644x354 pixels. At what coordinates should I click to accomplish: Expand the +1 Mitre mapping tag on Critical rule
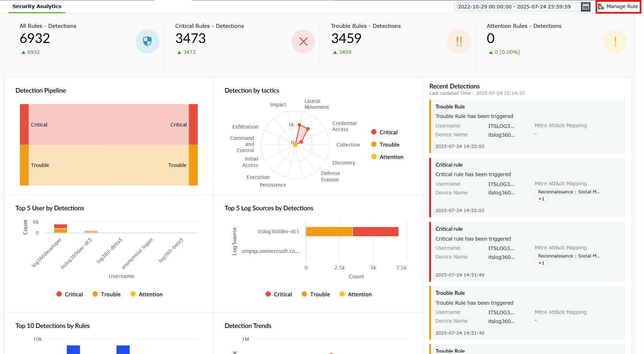(541, 199)
